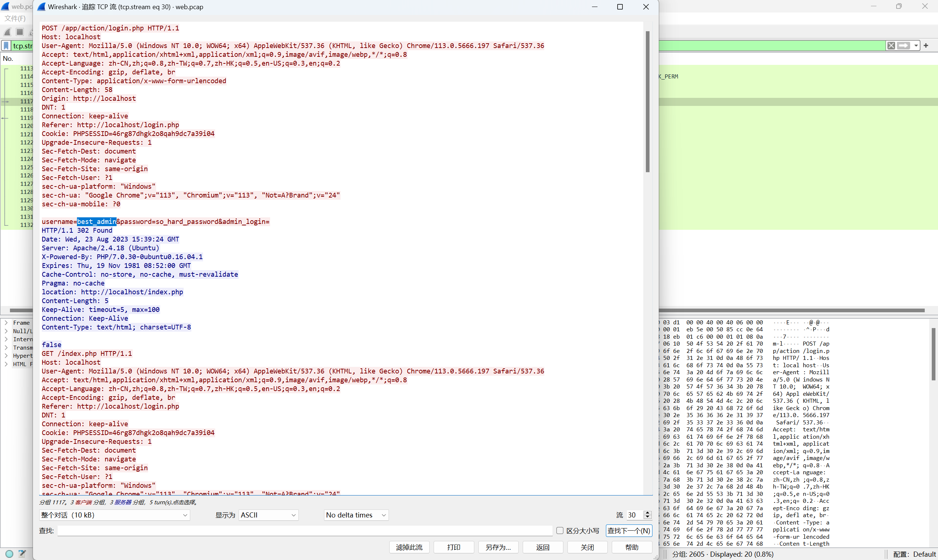Image resolution: width=938 pixels, height=560 pixels.
Task: Open the display filter bookmark icon
Action: click(6, 46)
